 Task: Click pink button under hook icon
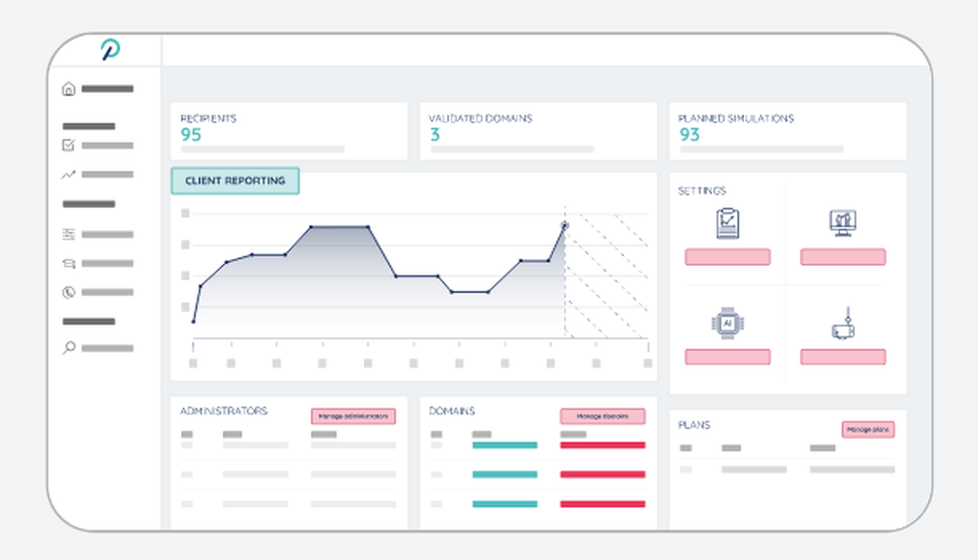pyautogui.click(x=843, y=357)
